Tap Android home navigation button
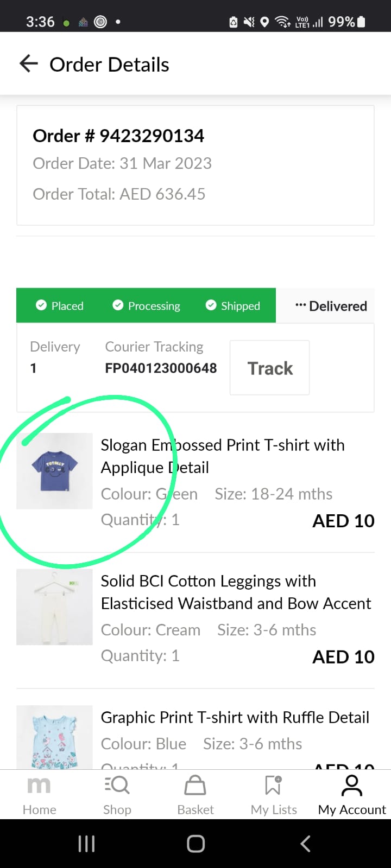391x868 pixels. click(x=195, y=844)
